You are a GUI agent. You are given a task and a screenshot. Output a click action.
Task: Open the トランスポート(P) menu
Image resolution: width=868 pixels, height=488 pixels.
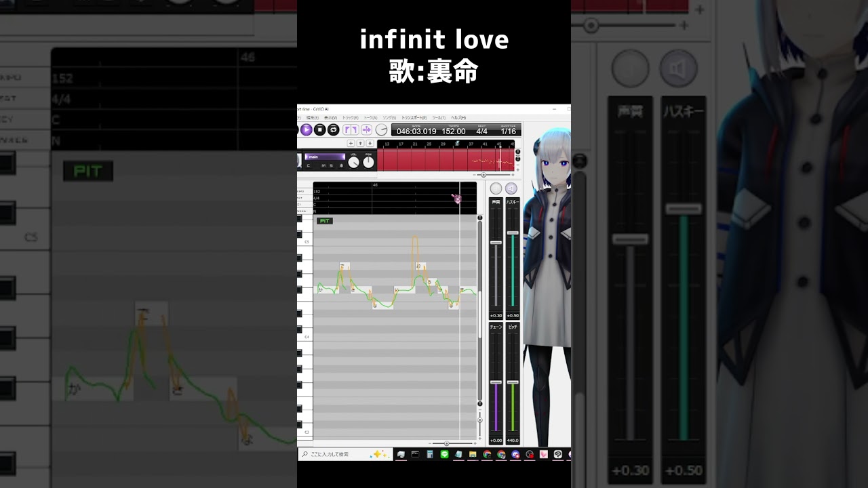tap(414, 118)
